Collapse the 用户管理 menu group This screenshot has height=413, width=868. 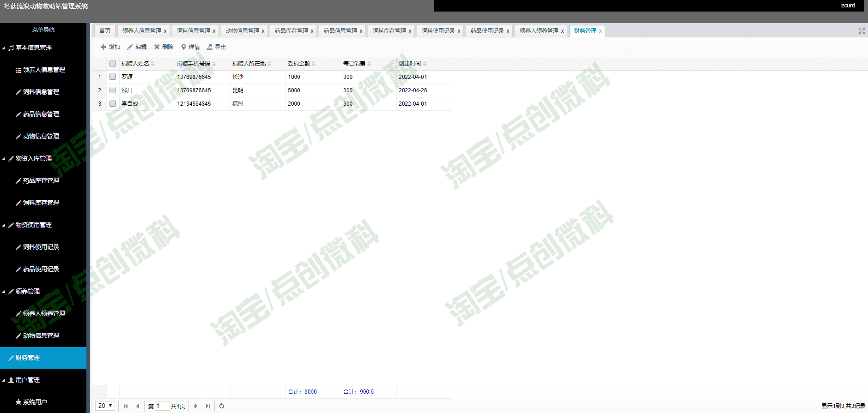(x=4, y=380)
